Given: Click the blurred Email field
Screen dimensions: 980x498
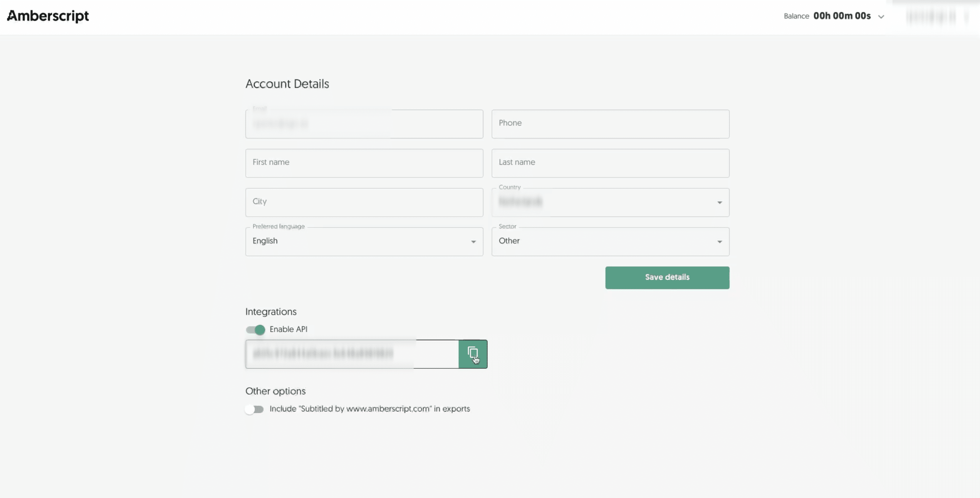Looking at the screenshot, I should click(364, 124).
